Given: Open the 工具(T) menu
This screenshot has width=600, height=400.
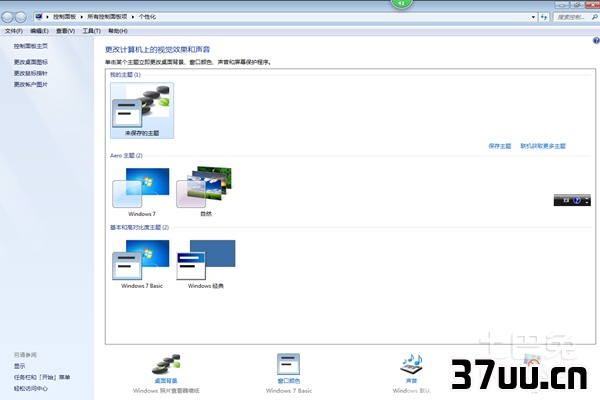Looking at the screenshot, I should (91, 31).
